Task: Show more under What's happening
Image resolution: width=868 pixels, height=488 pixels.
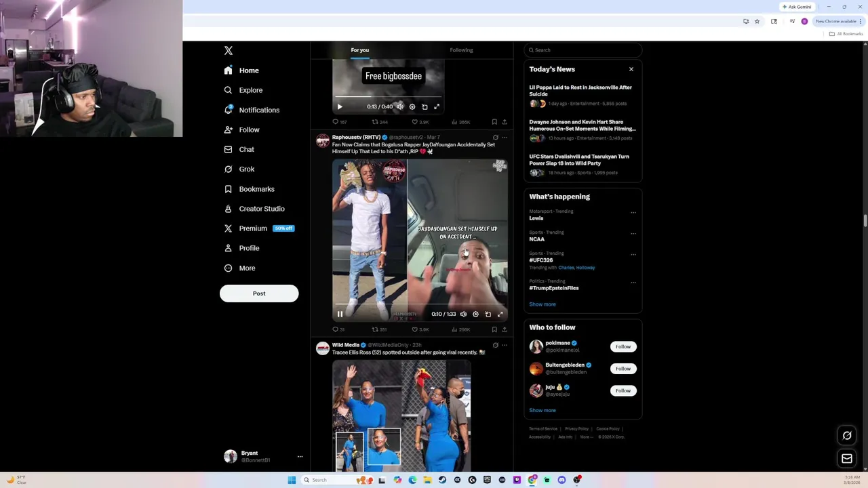Action: point(542,304)
